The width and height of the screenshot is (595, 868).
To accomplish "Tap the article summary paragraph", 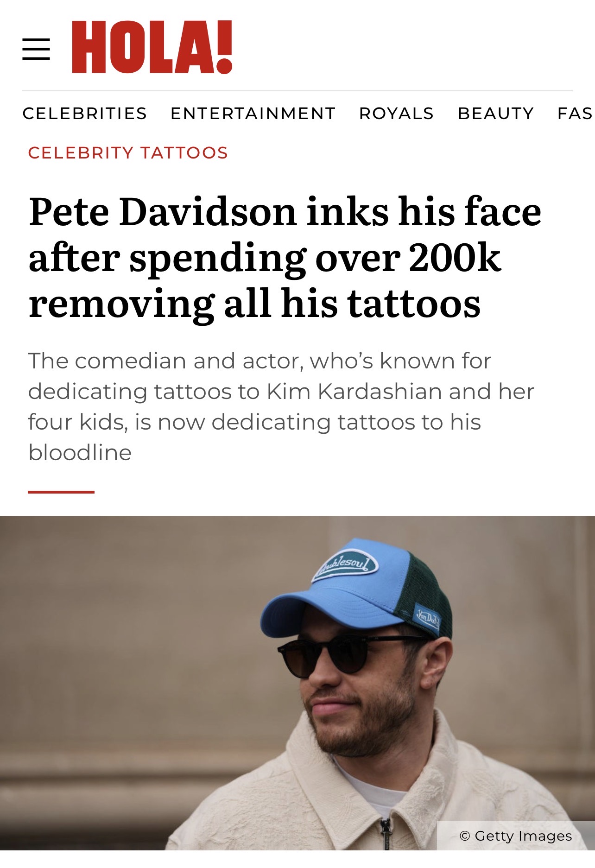I will (281, 406).
